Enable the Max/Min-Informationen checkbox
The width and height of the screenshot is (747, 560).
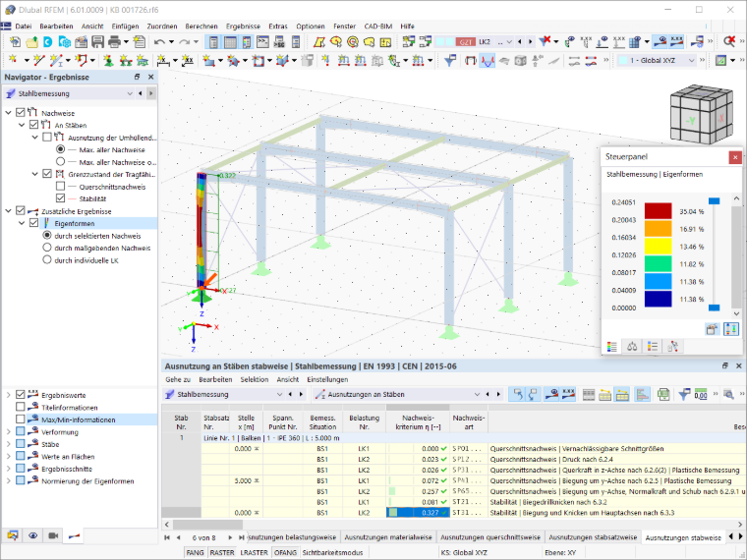pos(20,420)
